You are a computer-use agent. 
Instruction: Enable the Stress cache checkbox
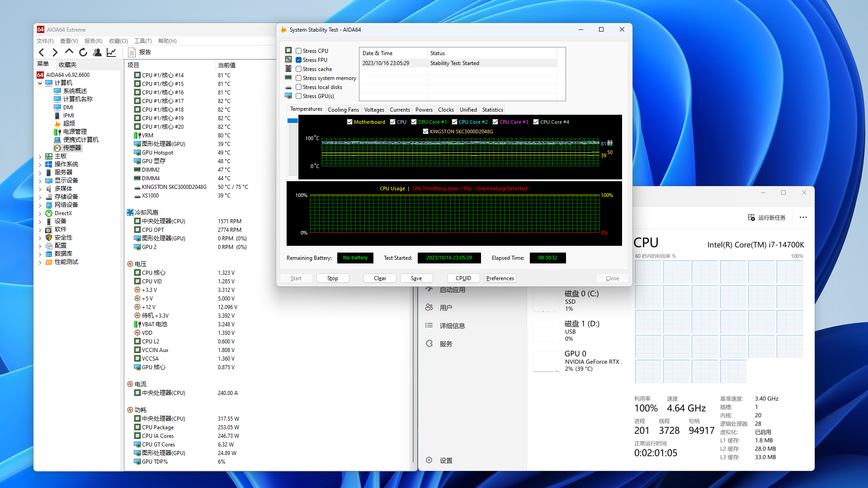(299, 69)
